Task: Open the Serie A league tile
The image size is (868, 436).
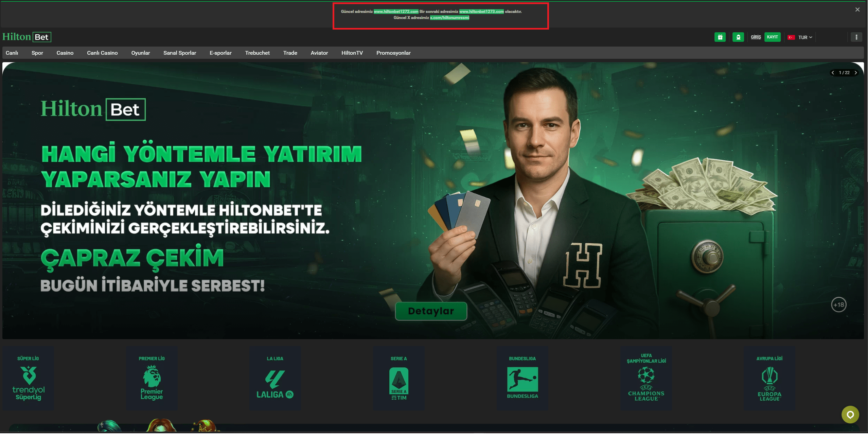Action: [398, 378]
